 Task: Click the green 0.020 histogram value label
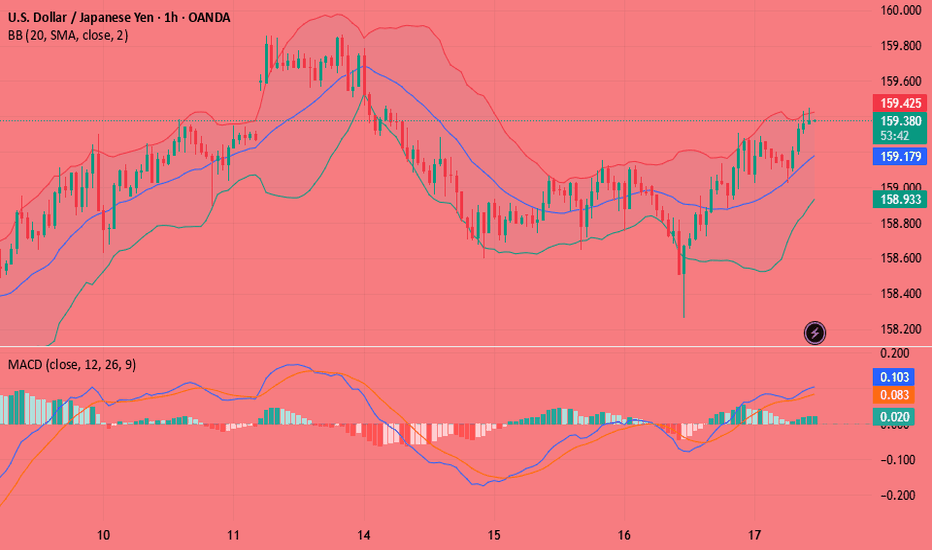tap(895, 416)
